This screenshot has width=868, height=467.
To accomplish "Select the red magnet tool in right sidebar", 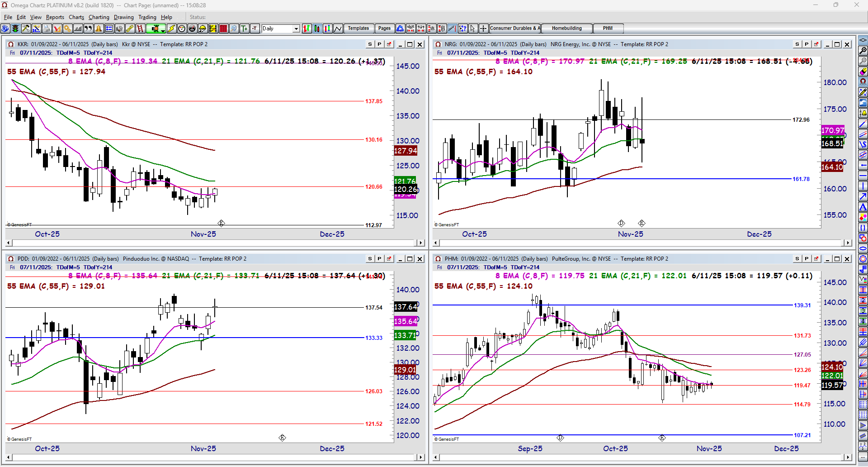I will click(x=863, y=82).
